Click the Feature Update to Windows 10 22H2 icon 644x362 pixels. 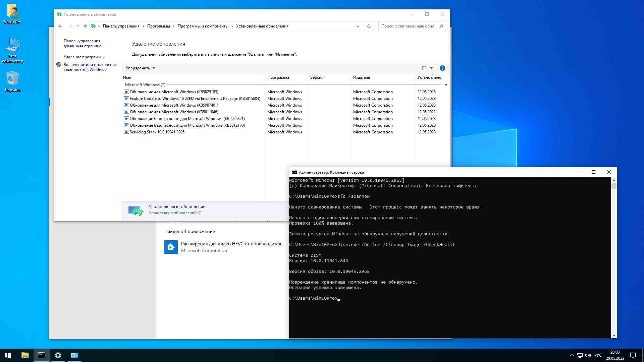tap(126, 98)
